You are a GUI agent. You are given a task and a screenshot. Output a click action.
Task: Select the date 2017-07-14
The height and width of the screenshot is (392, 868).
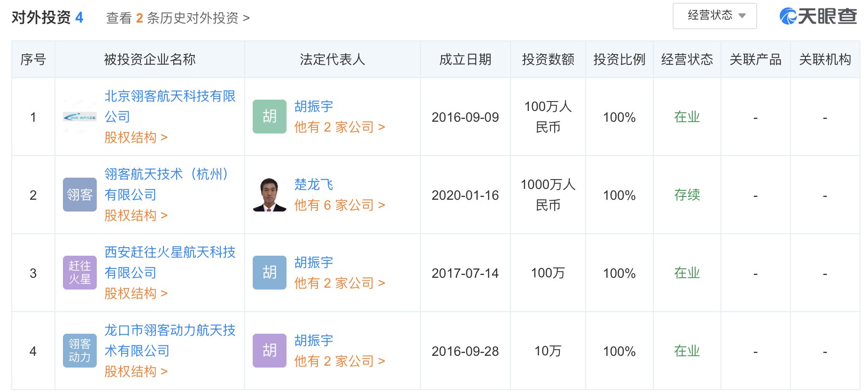coord(465,273)
